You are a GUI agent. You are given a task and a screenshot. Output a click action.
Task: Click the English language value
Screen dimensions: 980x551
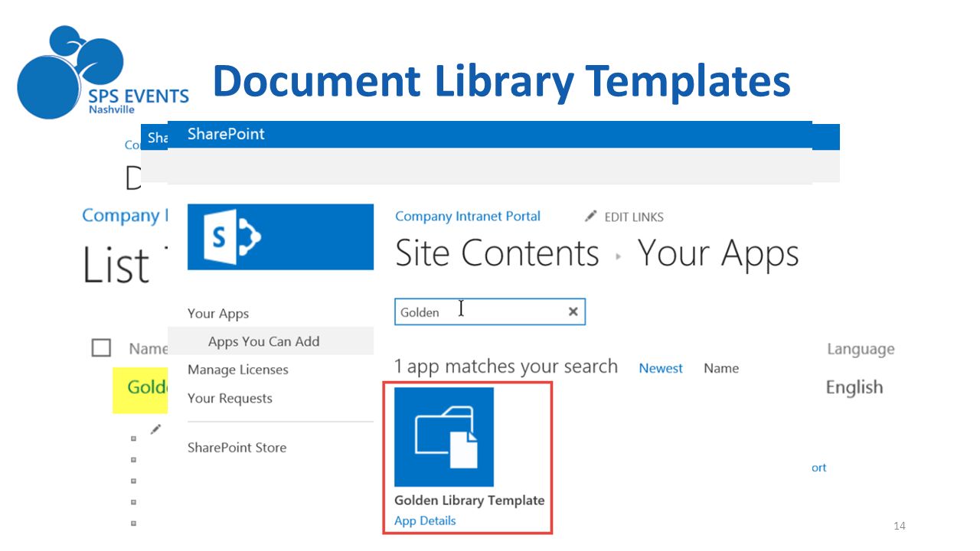point(854,387)
